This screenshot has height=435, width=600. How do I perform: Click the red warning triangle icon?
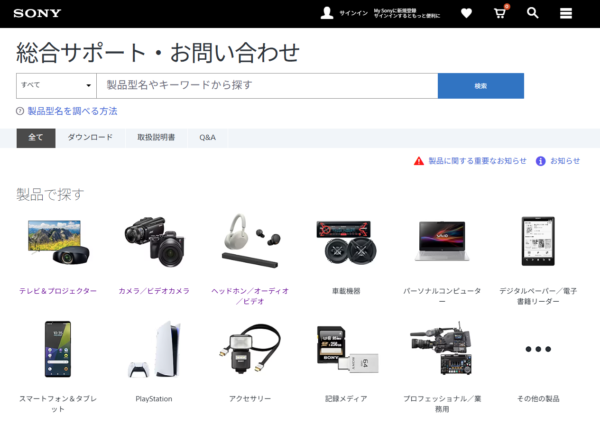pyautogui.click(x=419, y=161)
